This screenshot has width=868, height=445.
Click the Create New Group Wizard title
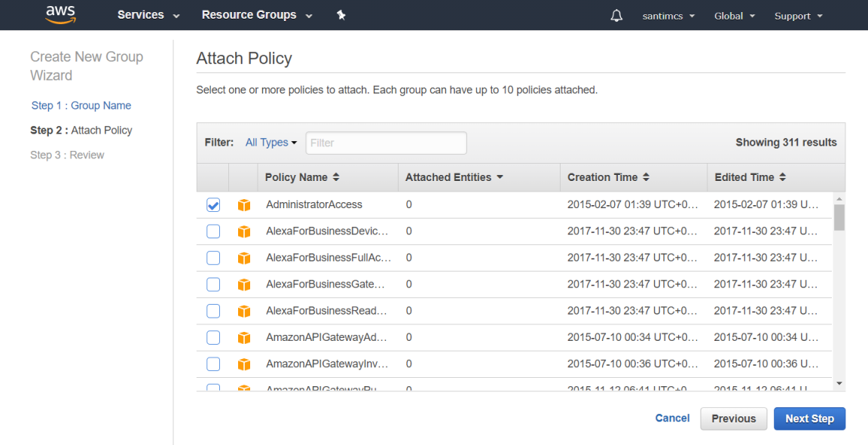coord(87,66)
